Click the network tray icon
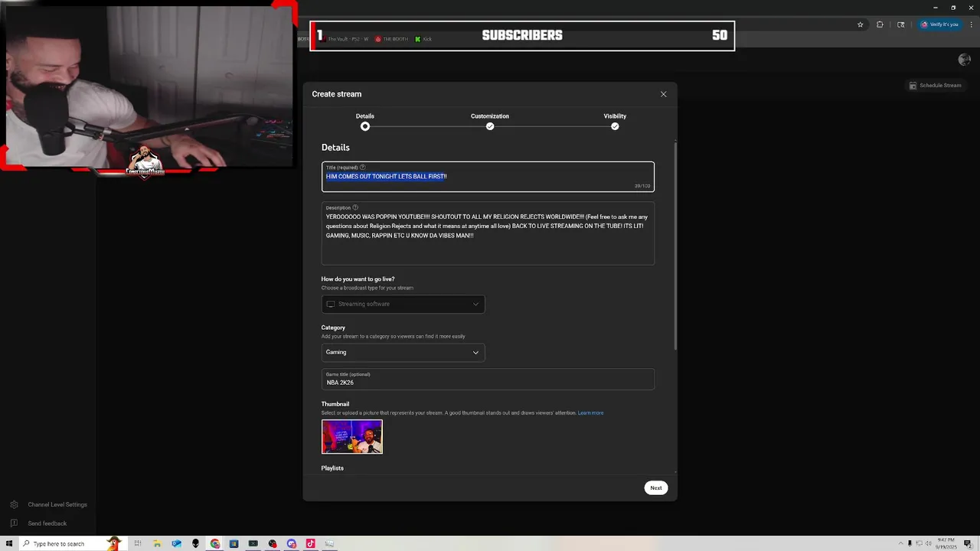 coord(919,543)
